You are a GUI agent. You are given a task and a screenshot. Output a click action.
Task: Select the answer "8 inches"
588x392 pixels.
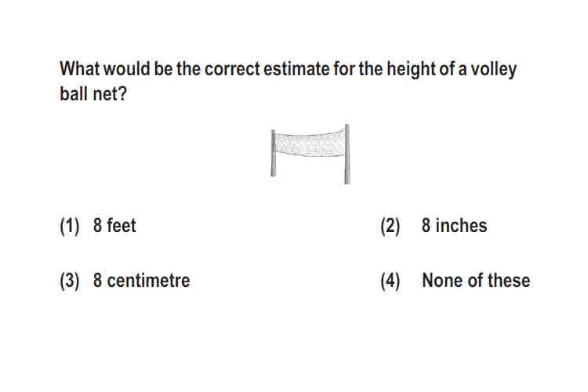[454, 226]
